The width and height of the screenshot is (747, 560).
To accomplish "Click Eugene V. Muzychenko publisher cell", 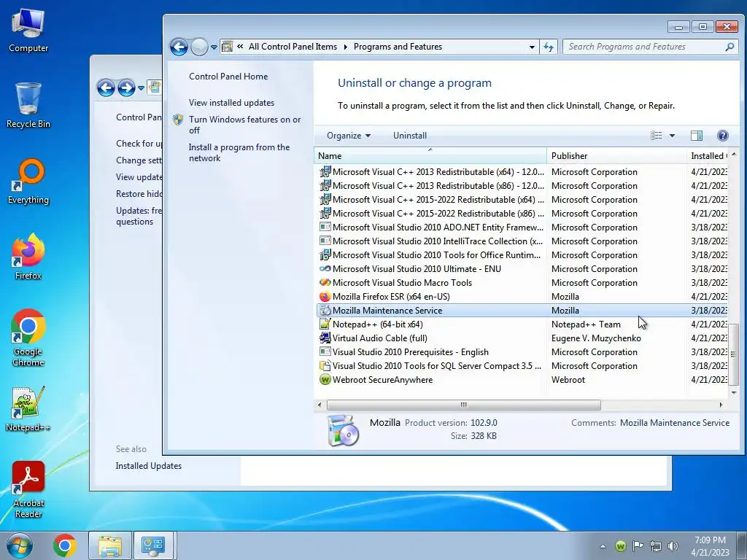I will (x=596, y=338).
